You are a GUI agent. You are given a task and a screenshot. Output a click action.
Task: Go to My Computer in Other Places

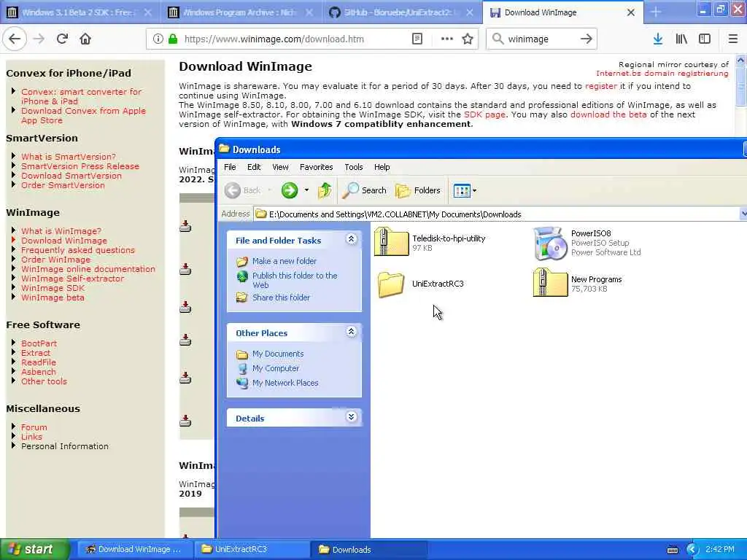(x=275, y=368)
